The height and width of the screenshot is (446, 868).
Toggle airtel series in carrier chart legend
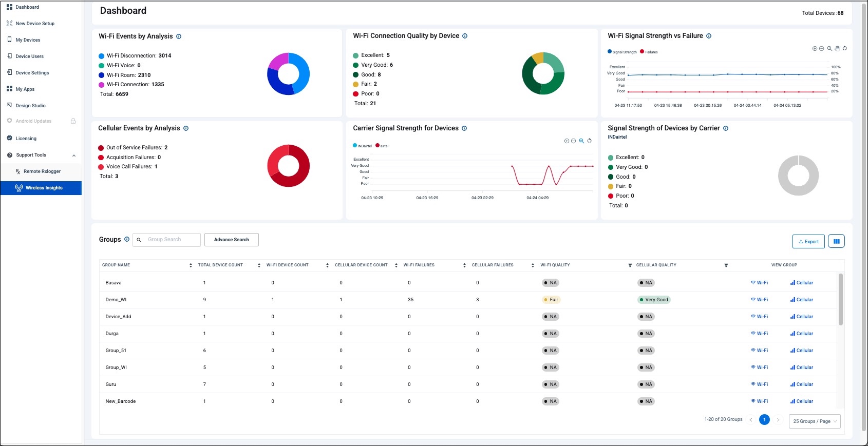pos(382,146)
